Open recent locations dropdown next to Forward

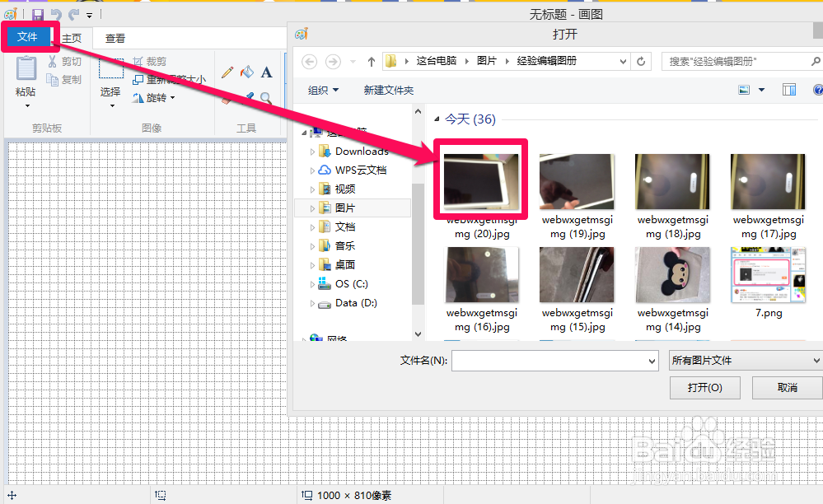(353, 62)
